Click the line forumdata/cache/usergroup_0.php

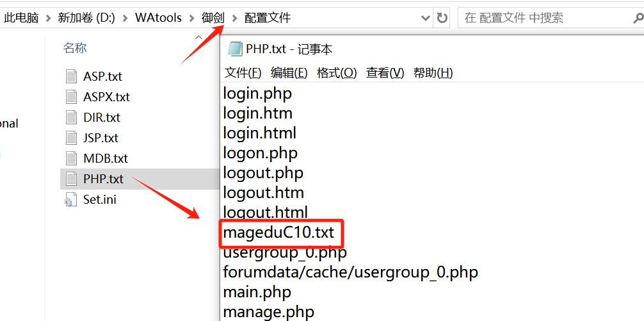coord(350,272)
